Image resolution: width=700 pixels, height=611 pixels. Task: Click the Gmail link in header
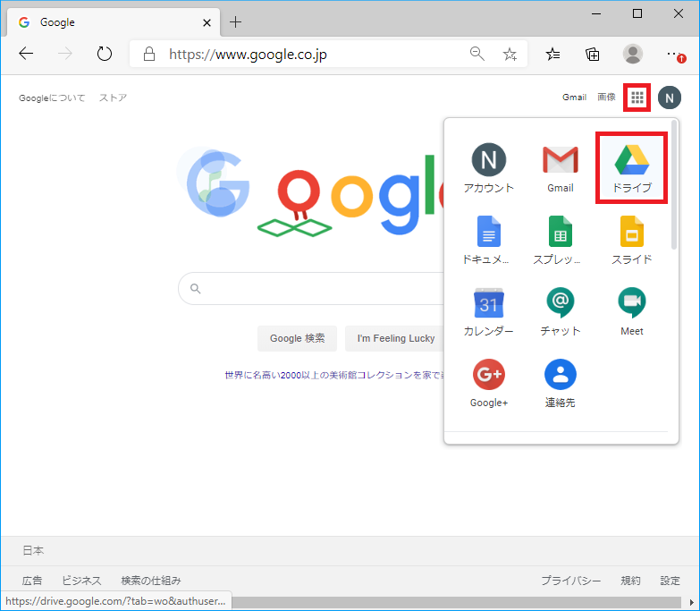574,98
